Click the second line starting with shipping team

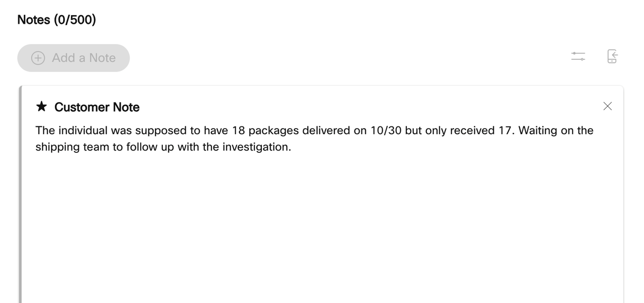click(x=163, y=147)
